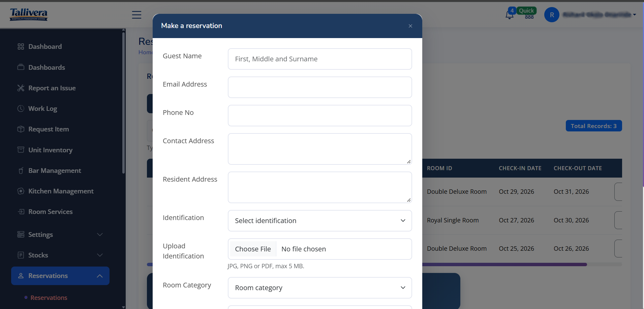Click the Royal Single Room cell
This screenshot has width=644, height=309.
click(x=453, y=220)
